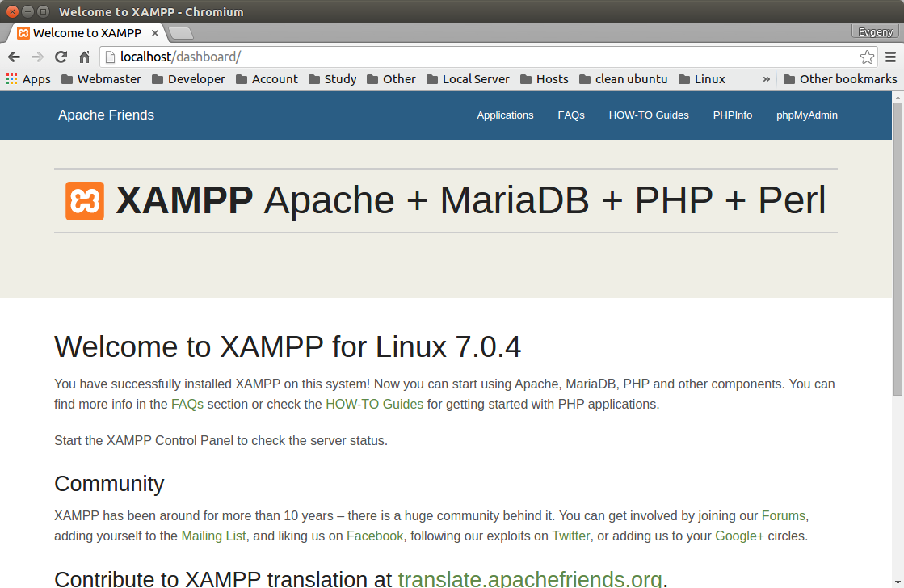This screenshot has width=904, height=588.
Task: Open HOW-TO Guides in the navbar
Action: (x=649, y=115)
